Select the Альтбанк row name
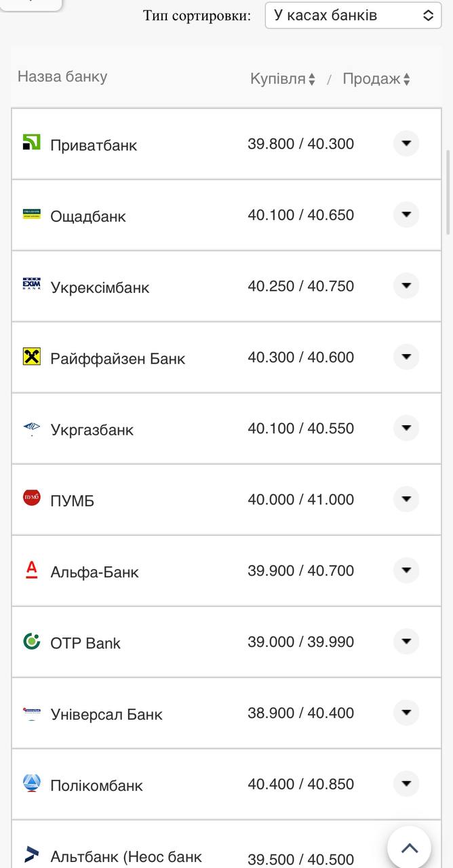The height and width of the screenshot is (868, 453). tap(126, 857)
